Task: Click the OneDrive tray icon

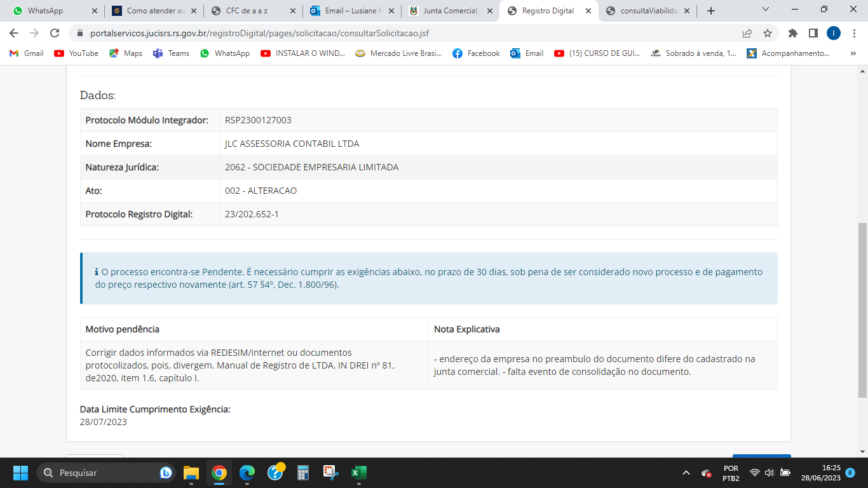Action: coord(707,473)
